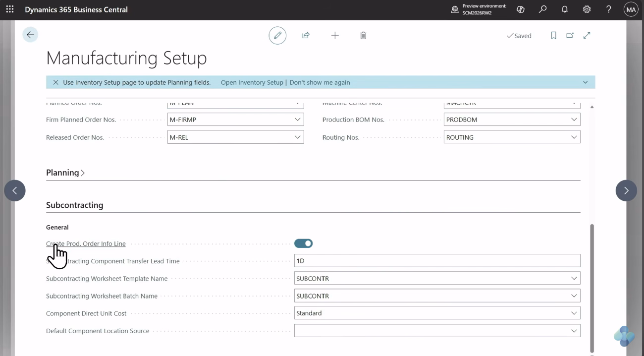Open the MA user account menu

coord(631,9)
